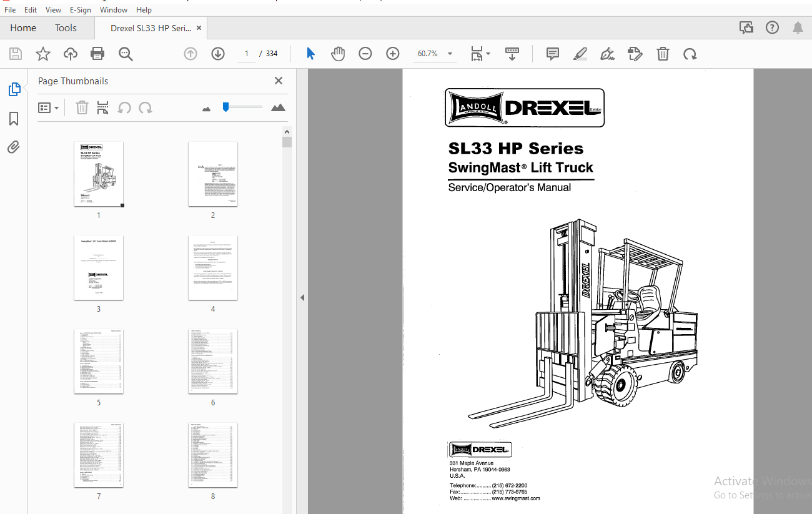Open the E-Sign menu

click(81, 10)
